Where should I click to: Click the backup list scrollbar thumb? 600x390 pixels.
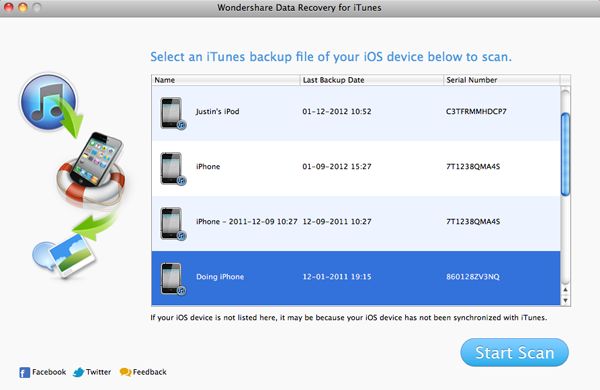(565, 155)
